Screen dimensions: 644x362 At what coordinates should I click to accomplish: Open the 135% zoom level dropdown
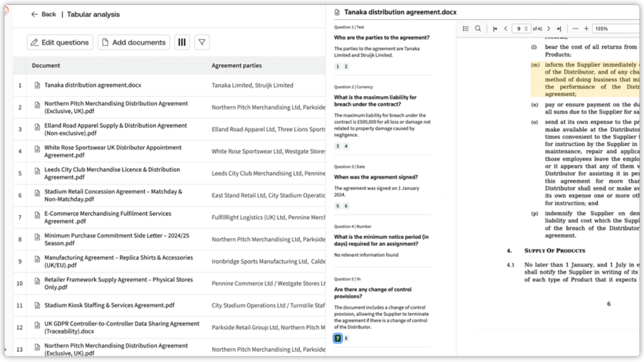tap(616, 29)
